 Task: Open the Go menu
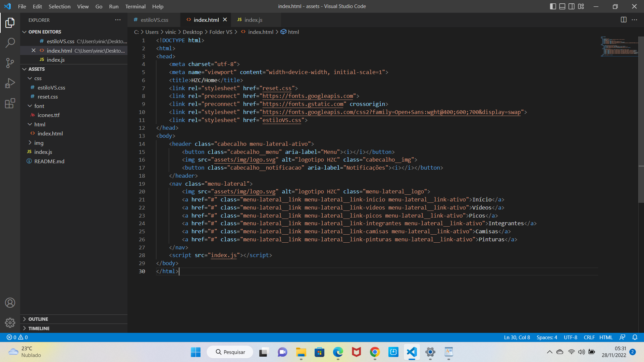click(x=99, y=6)
